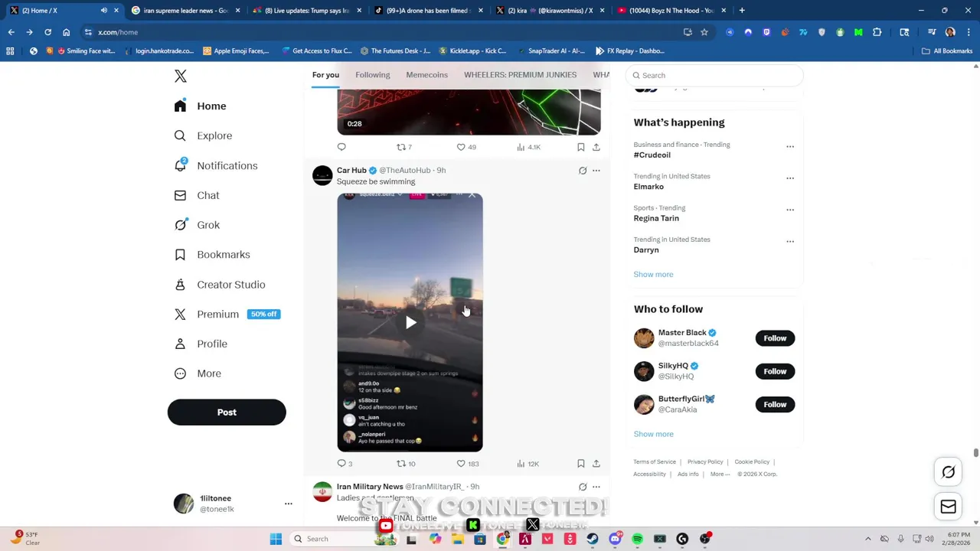
Task: Expand the More menu in the sidebar
Action: coord(198,373)
